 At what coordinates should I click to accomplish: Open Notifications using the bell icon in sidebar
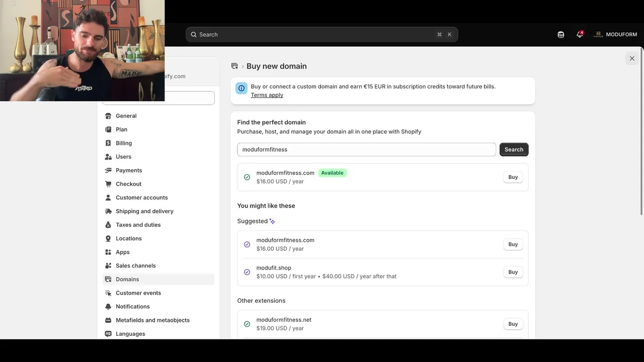coord(108,306)
